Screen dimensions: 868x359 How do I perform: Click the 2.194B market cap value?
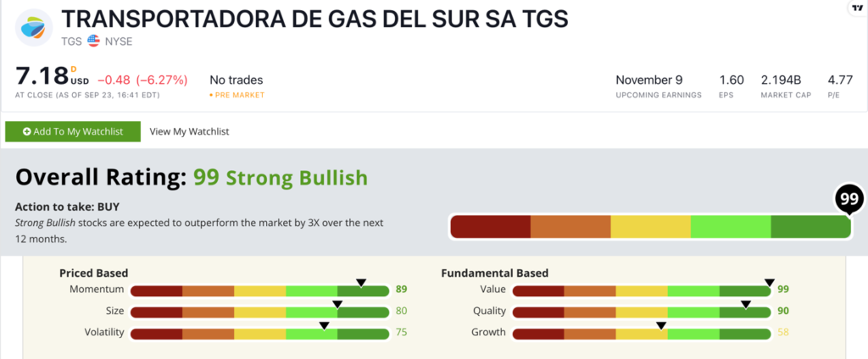click(782, 80)
